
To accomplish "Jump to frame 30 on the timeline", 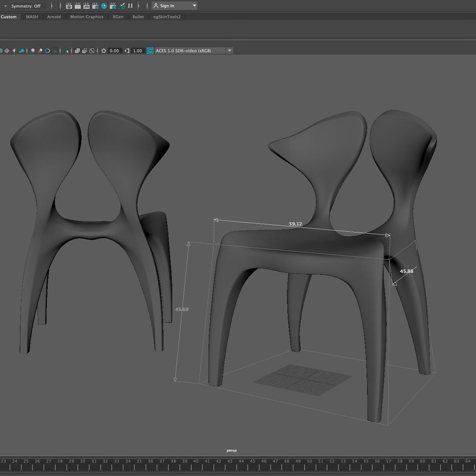I will pos(82,461).
